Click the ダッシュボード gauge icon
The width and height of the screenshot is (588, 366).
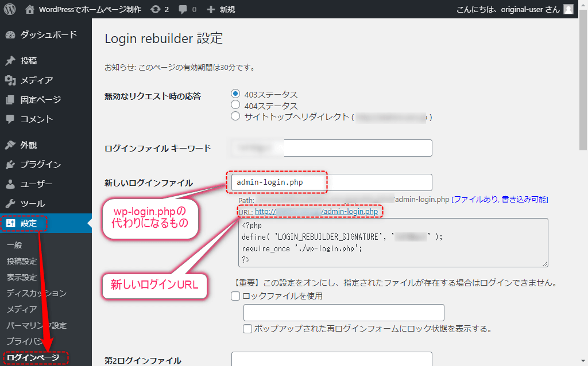tap(10, 35)
